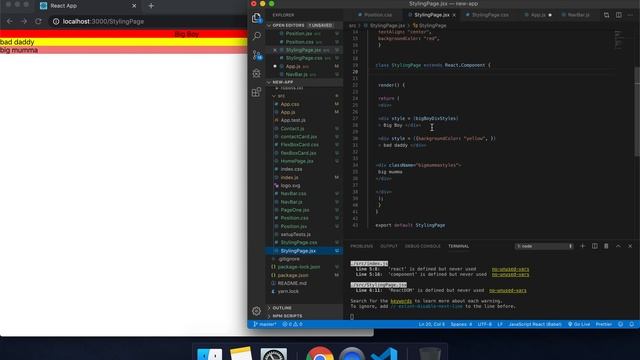Open terminal selector dropdown showing node
The height and width of the screenshot is (360, 640).
(x=544, y=246)
